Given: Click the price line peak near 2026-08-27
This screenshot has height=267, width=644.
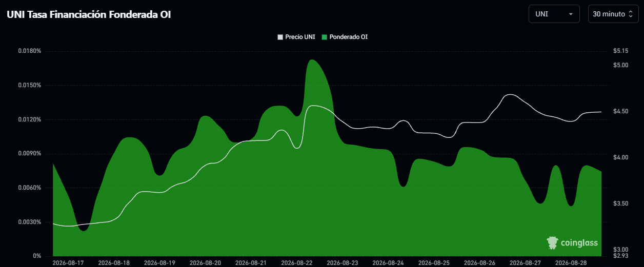Looking at the screenshot, I should 510,94.
